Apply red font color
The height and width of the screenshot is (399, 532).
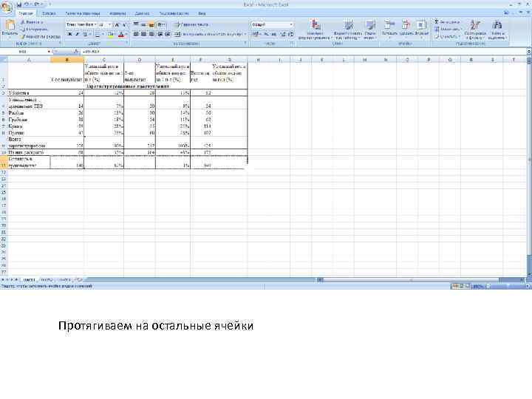121,34
